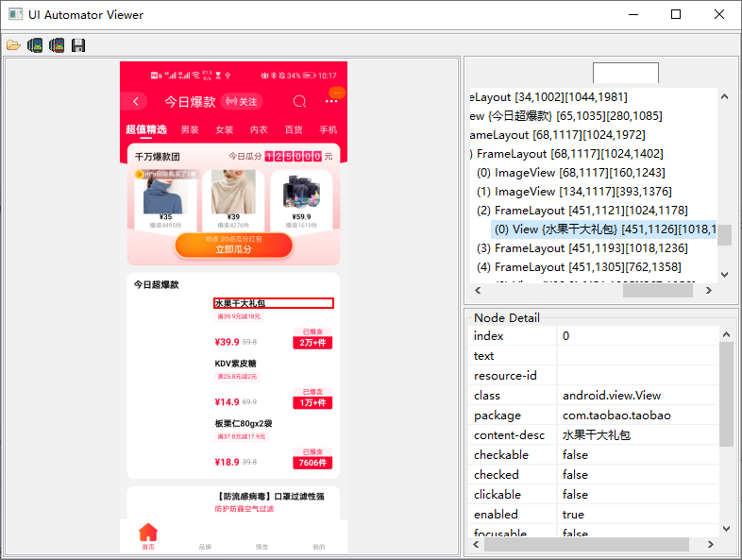Click the index value 0 cell
This screenshot has width=742, height=560.
638,335
